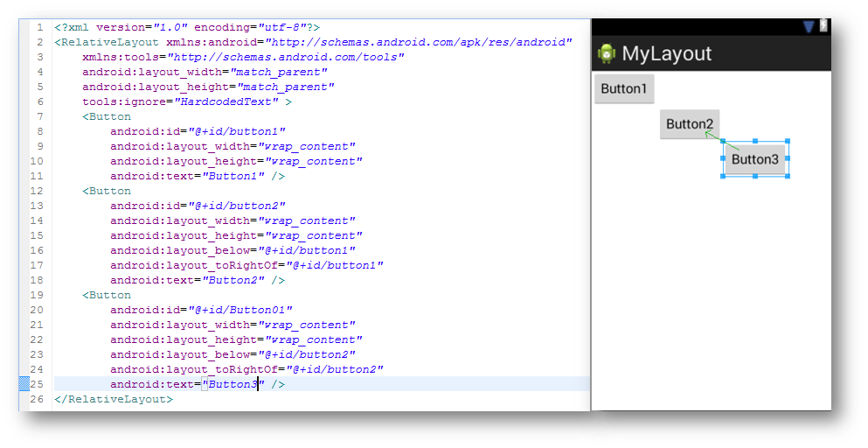This screenshot has height=448, width=868.
Task: Click the tools:ignore="HardcodedText" line
Action: pyautogui.click(x=187, y=102)
